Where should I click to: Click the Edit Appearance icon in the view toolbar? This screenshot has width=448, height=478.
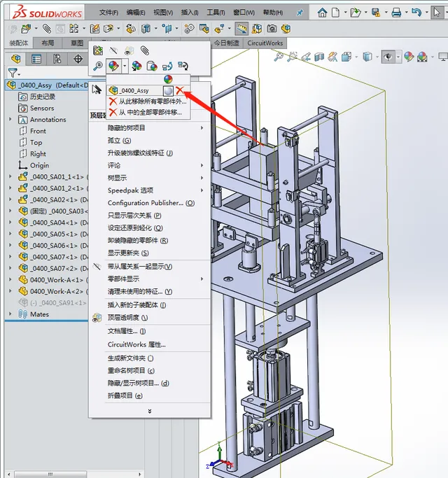409,57
